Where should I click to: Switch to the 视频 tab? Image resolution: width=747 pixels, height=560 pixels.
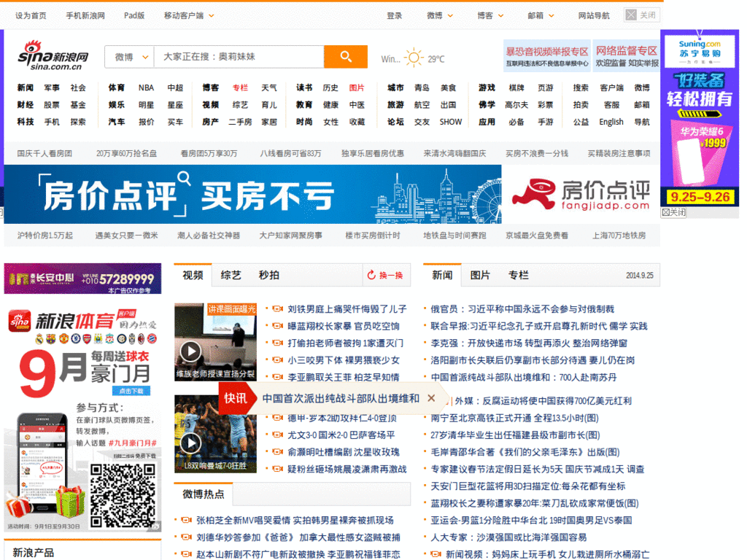193,275
